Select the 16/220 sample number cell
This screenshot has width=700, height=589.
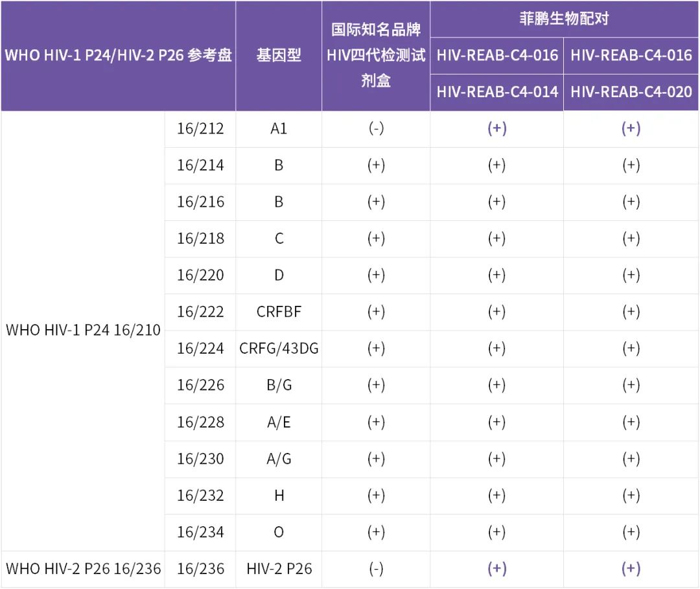click(x=200, y=275)
